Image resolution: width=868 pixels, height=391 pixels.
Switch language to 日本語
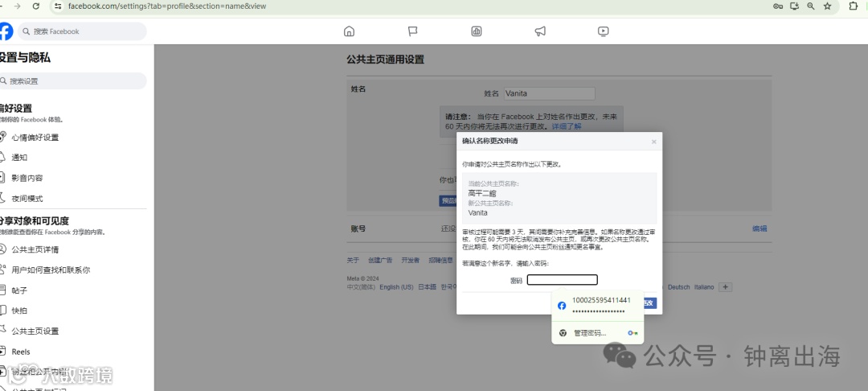pyautogui.click(x=427, y=287)
